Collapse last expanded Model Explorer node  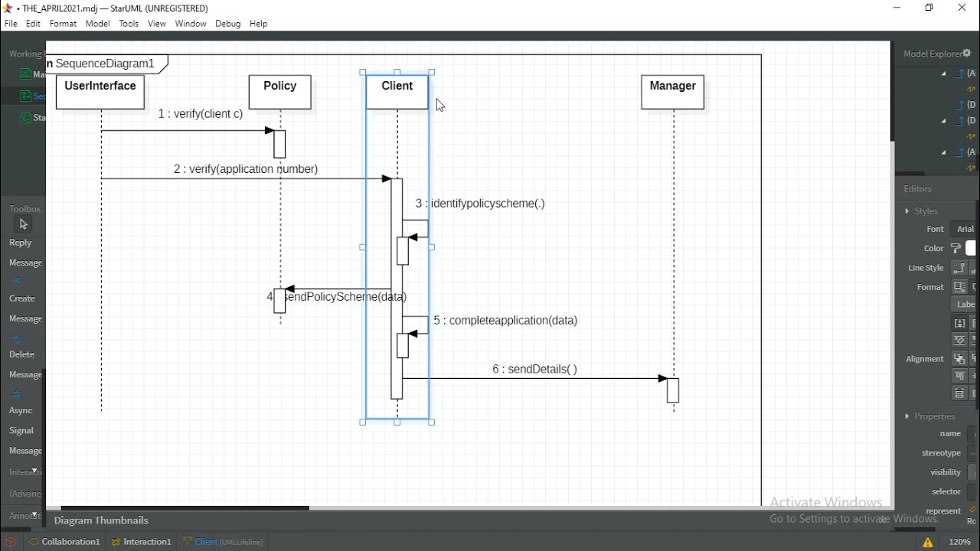click(944, 153)
